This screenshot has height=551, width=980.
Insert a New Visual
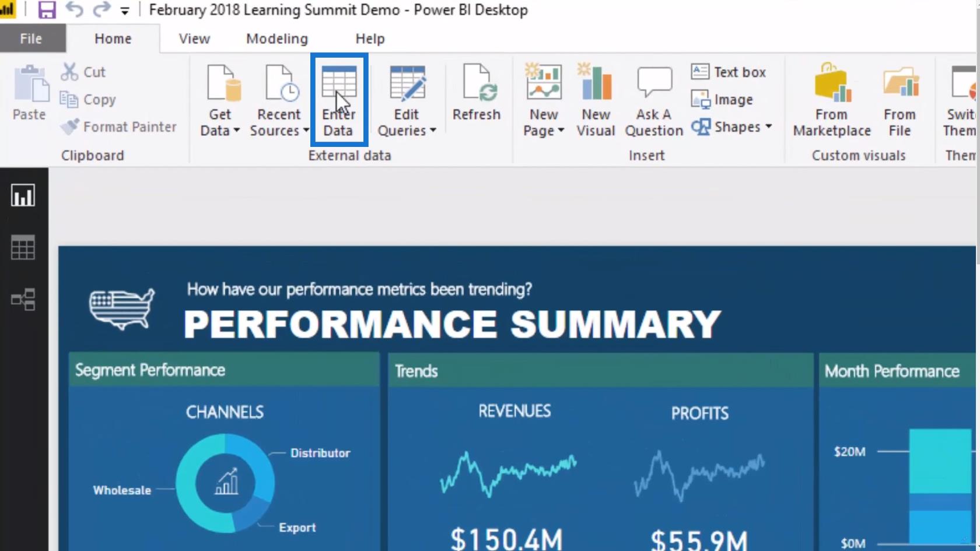pyautogui.click(x=596, y=100)
